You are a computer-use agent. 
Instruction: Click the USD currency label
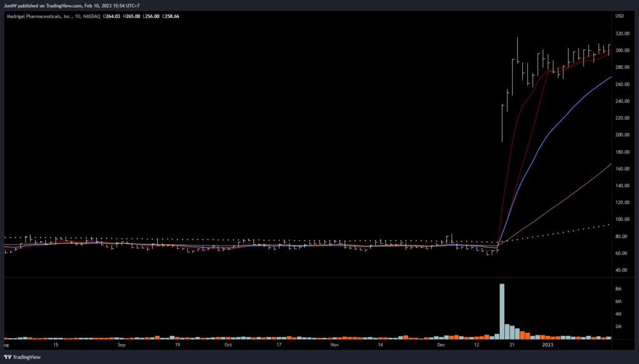(x=620, y=16)
